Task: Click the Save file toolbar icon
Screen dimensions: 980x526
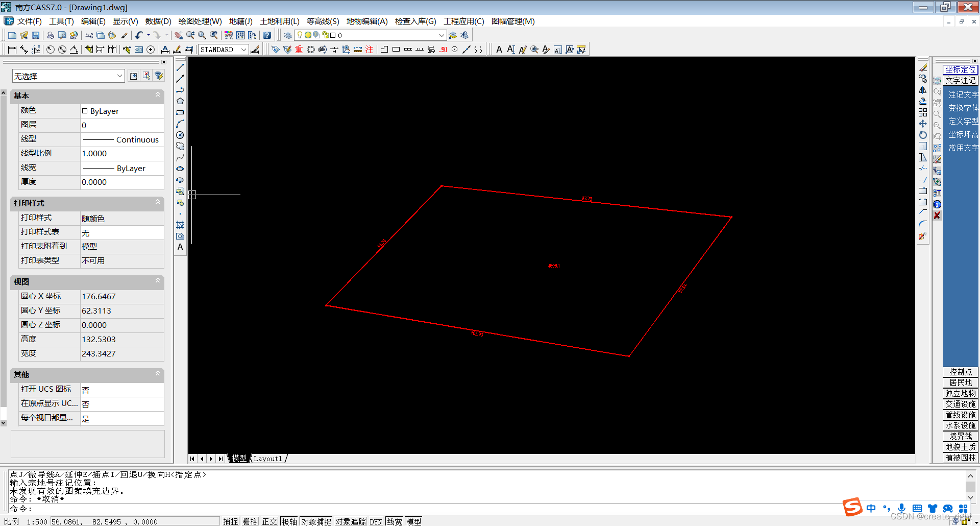Action: (36, 35)
